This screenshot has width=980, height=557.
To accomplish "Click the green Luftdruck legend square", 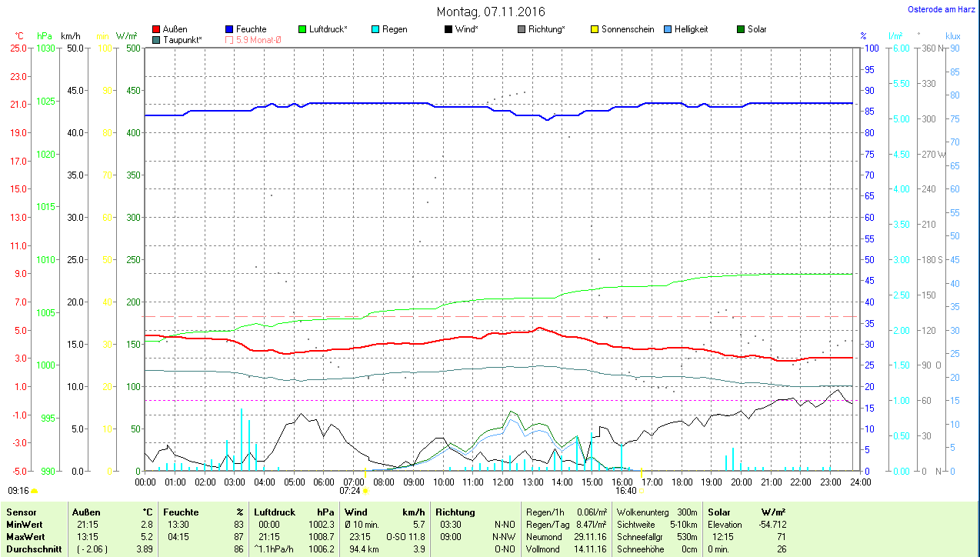I will coord(302,29).
